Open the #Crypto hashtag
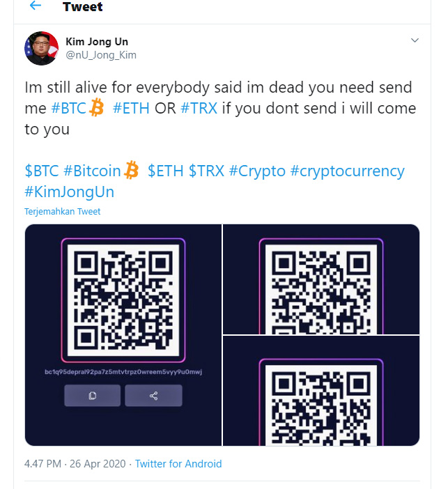448x489 pixels. tap(257, 171)
